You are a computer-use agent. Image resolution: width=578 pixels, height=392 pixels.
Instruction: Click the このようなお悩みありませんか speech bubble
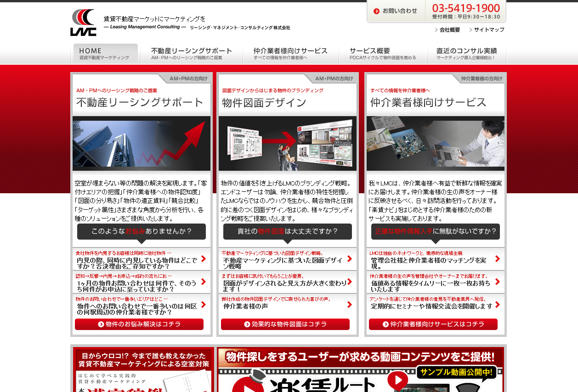pos(142,233)
